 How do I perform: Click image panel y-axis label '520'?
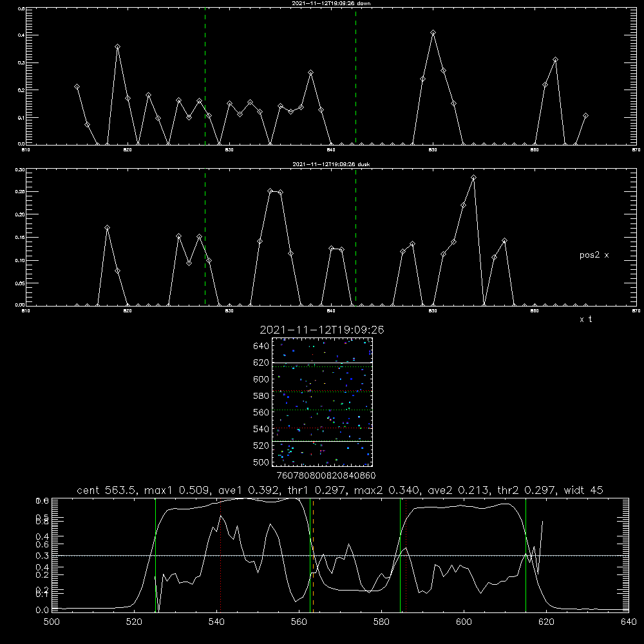[261, 446]
